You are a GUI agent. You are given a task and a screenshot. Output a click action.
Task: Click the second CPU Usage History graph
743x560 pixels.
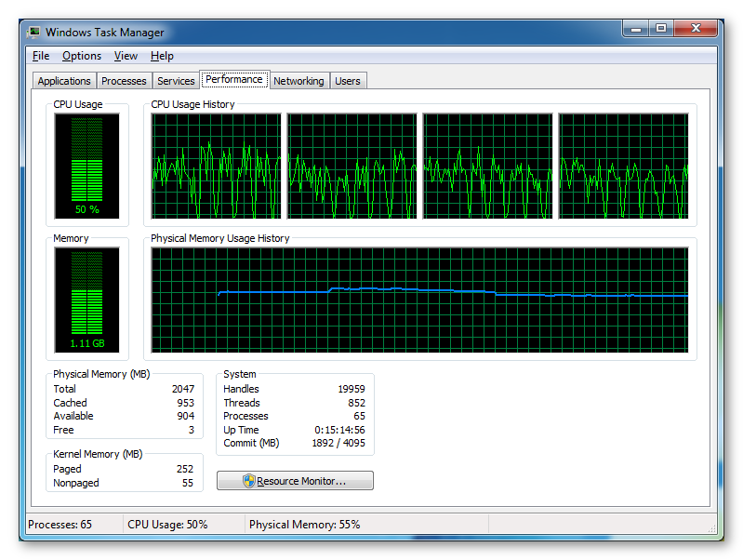(x=352, y=166)
